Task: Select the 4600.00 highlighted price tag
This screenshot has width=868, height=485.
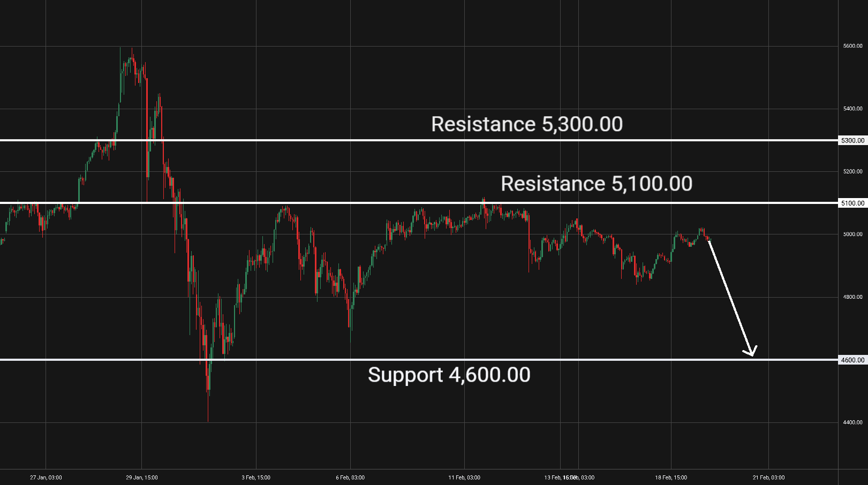Action: [852, 360]
